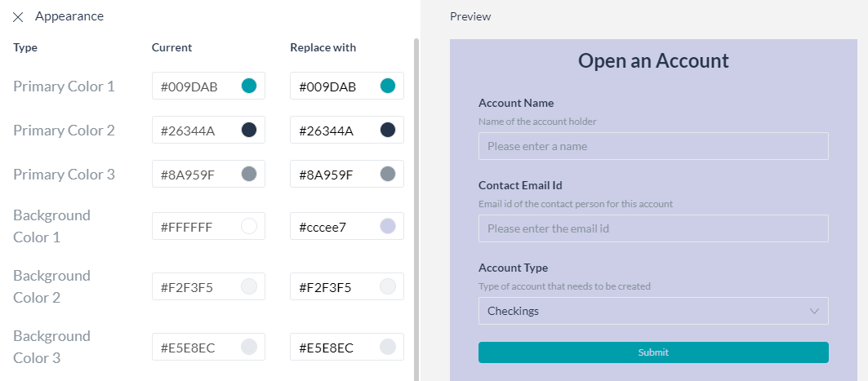Click the replacement swatch for Background Color 2

pyautogui.click(x=388, y=286)
